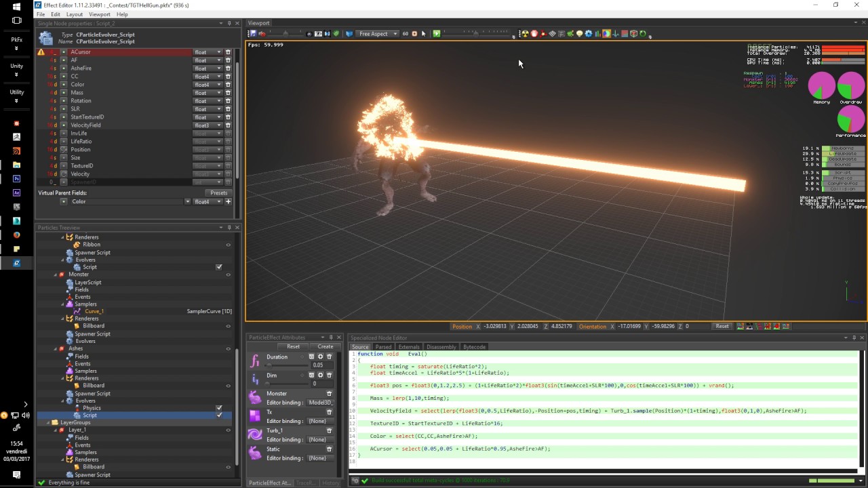Open the type dropdown for the ACursor field
The height and width of the screenshot is (488, 868).
tap(208, 52)
